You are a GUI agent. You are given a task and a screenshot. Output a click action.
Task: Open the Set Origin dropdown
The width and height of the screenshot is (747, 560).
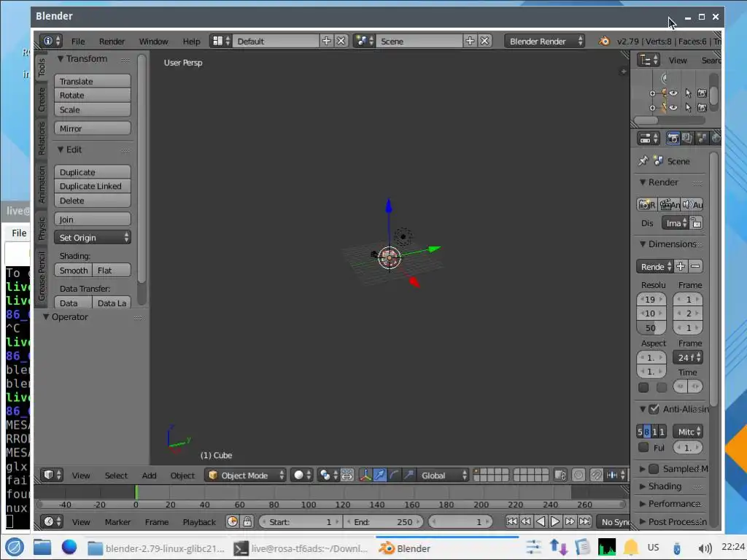click(x=93, y=237)
